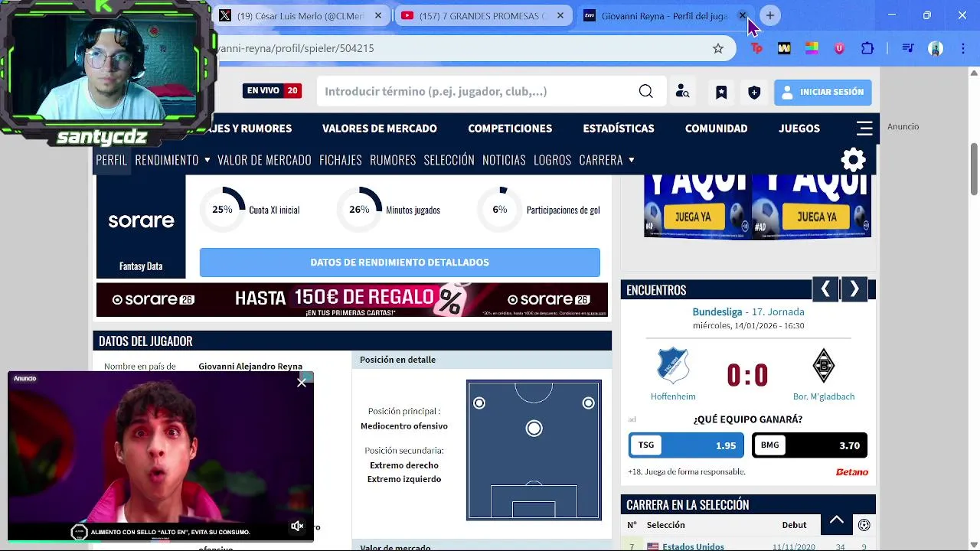
Task: Open the VALOR DE MERCADO sub-tab
Action: [264, 160]
